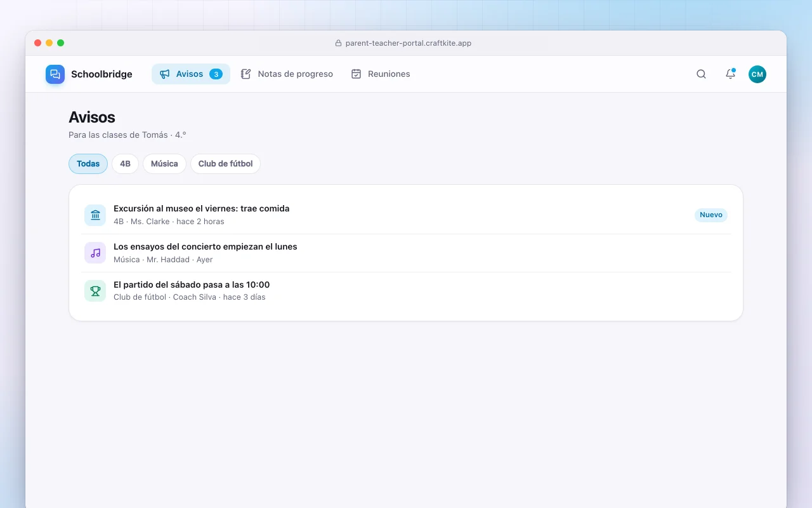Click the text "4B · Ms. Clarke · hace 2 horas"
The width and height of the screenshot is (812, 508).
[169, 222]
